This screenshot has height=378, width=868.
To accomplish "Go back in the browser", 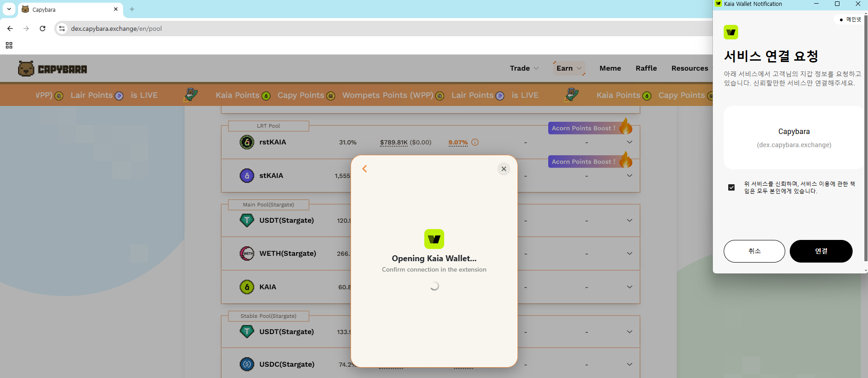I will click(x=10, y=29).
